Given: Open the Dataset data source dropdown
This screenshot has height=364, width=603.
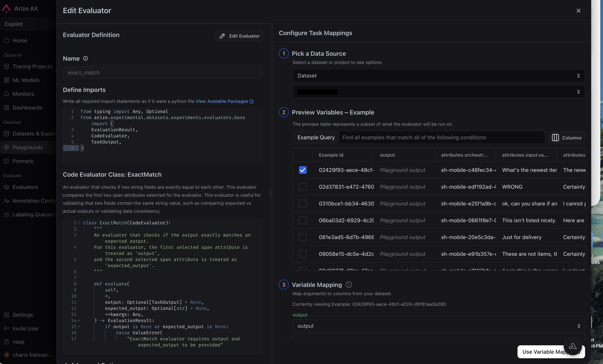Looking at the screenshot, I should pos(438,76).
